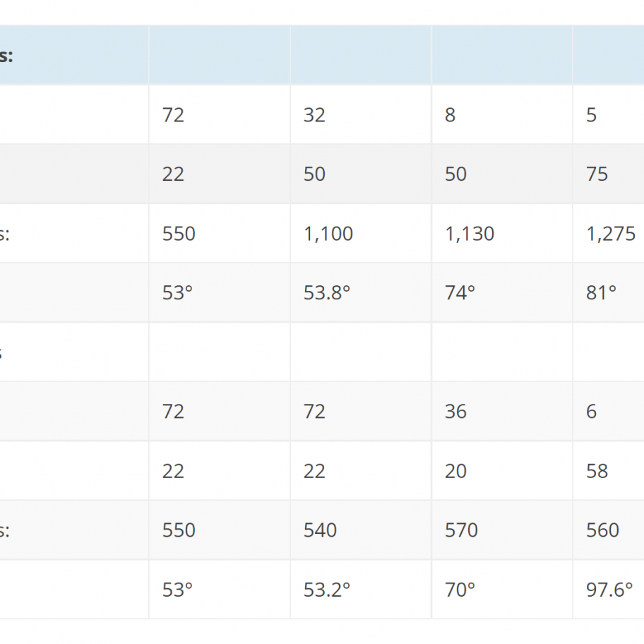Click the cell showing 97.6°
This screenshot has height=644, width=644.
point(609,590)
